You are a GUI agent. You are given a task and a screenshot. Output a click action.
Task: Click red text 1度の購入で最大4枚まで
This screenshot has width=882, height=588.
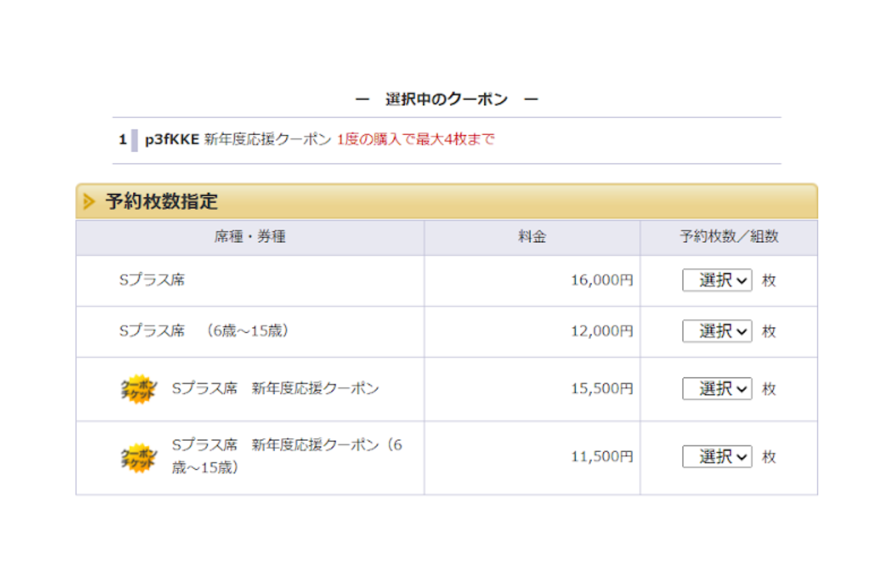point(415,139)
